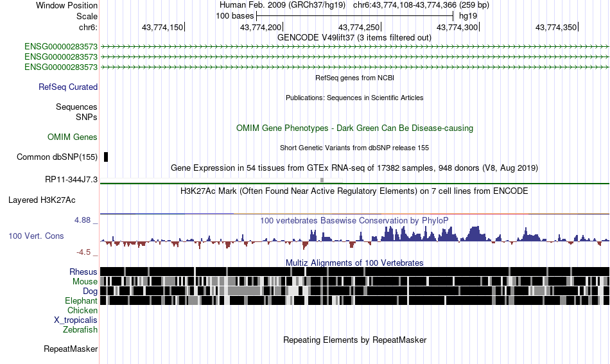Click the 43,774,150 coordinate marker
610x364 pixels.
click(x=162, y=27)
